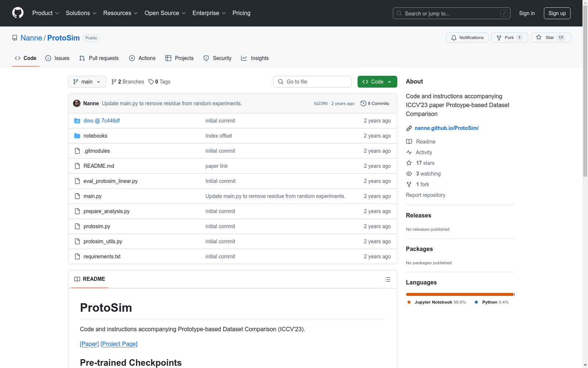Viewport: 588px width, 368px height.
Task: Open the [Project Page] link in README
Action: [119, 344]
